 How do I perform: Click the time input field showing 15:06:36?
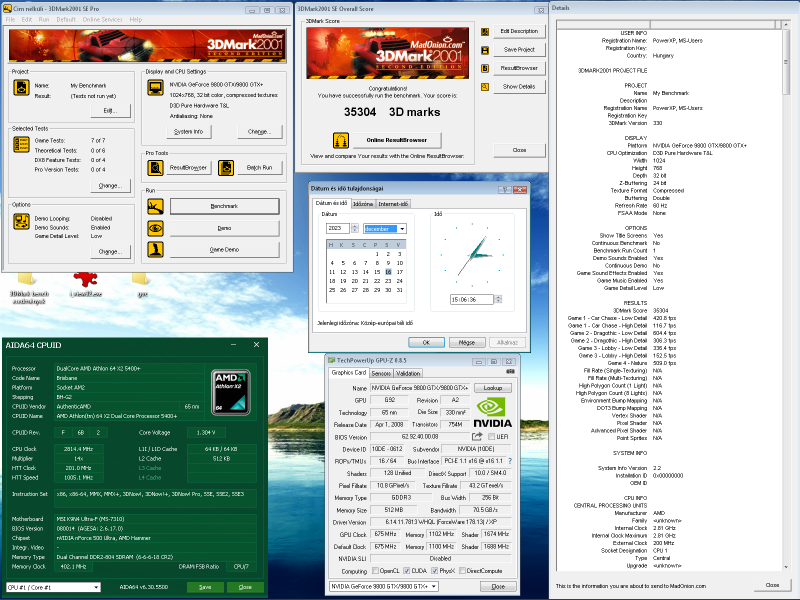472,299
